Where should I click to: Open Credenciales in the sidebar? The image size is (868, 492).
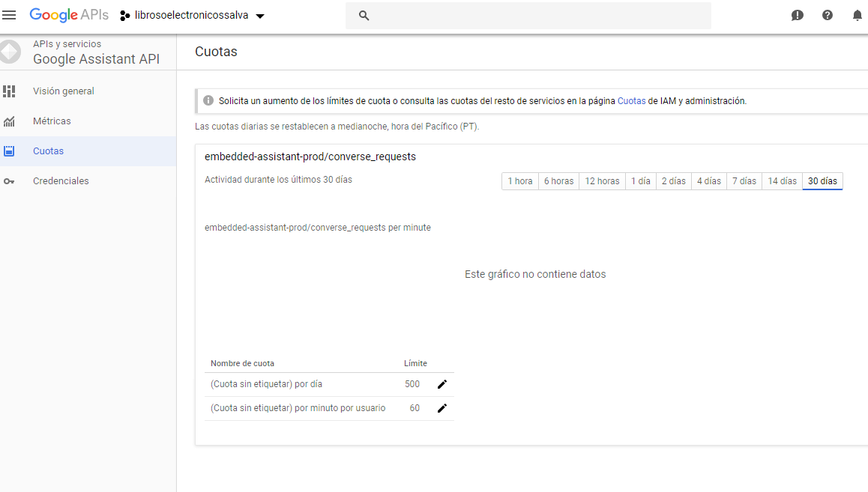(x=61, y=181)
